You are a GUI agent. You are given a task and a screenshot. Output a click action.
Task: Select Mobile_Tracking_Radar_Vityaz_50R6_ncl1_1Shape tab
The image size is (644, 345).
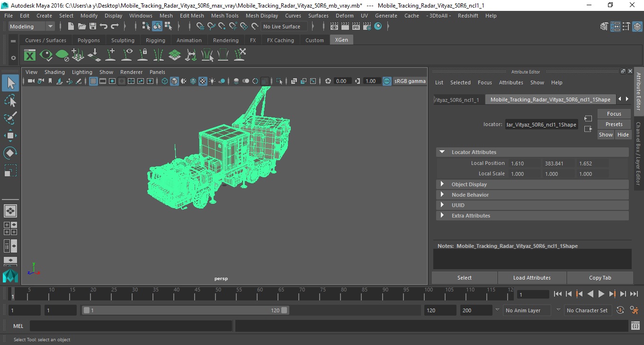550,100
